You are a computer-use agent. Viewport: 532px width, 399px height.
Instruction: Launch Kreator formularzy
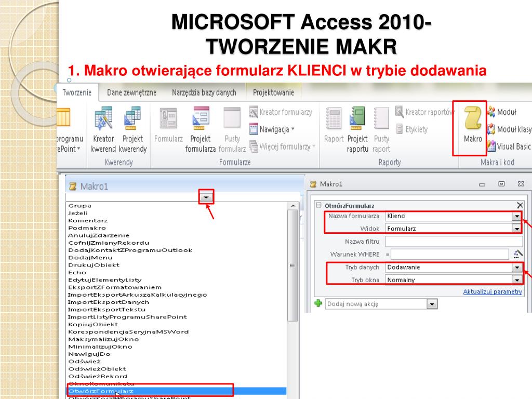click(x=281, y=112)
